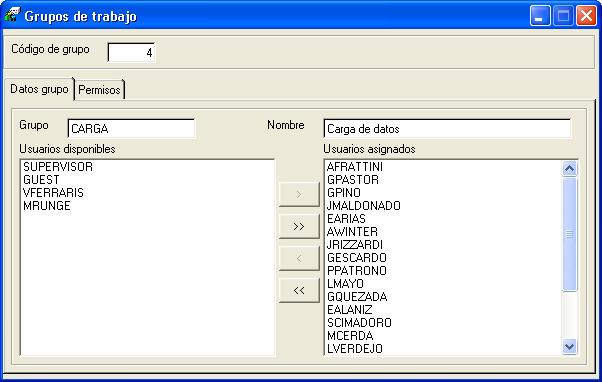The height and width of the screenshot is (382, 602).
Task: Switch to the Permisos tab
Action: 99,90
